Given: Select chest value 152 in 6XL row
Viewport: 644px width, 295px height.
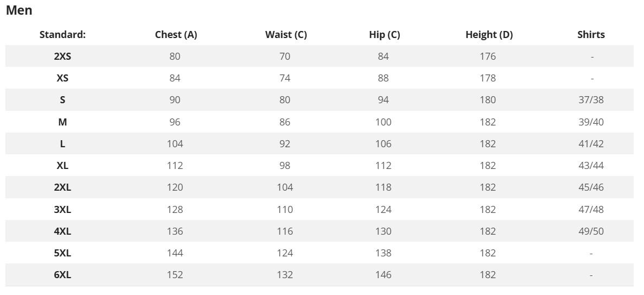Looking at the screenshot, I should (175, 275).
